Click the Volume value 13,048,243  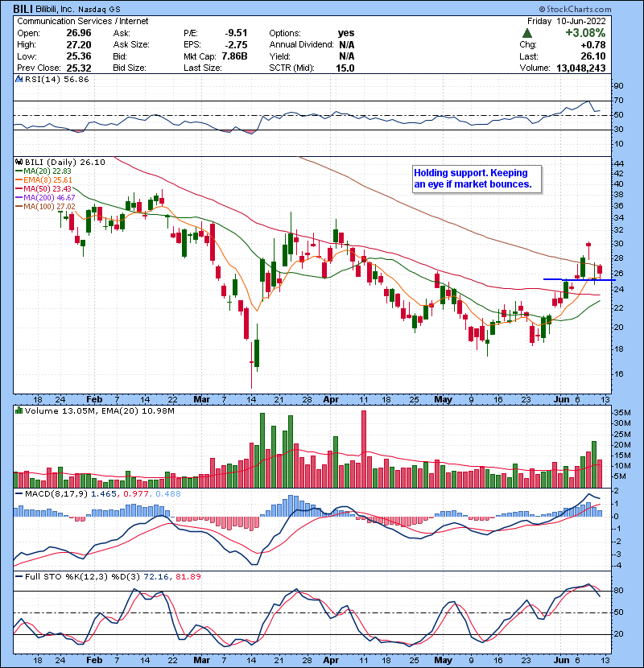(581, 68)
